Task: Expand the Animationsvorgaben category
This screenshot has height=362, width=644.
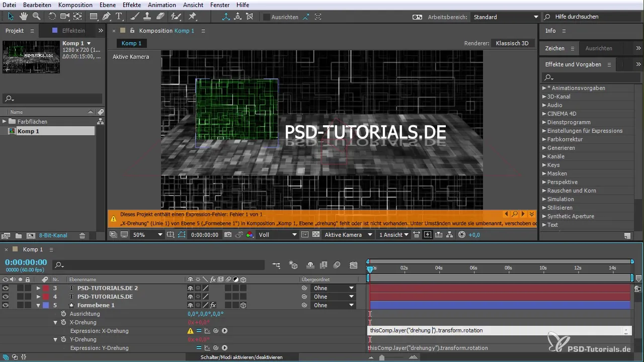Action: [x=544, y=88]
